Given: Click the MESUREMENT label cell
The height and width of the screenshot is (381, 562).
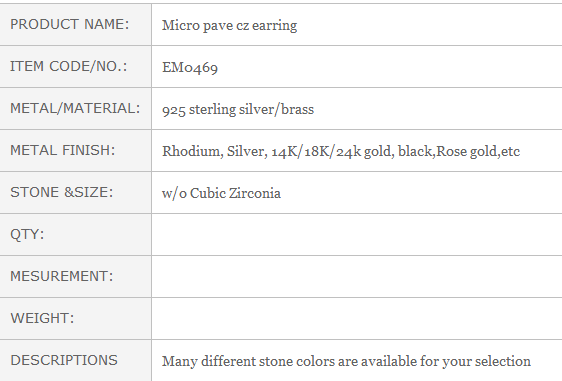Looking at the screenshot, I should point(75,276).
